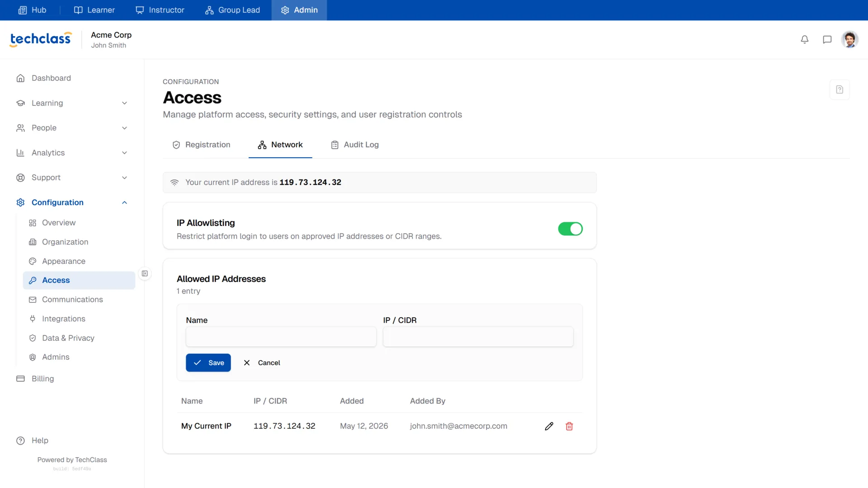
Task: Click the Data & Privacy shield icon
Action: pyautogui.click(x=33, y=338)
